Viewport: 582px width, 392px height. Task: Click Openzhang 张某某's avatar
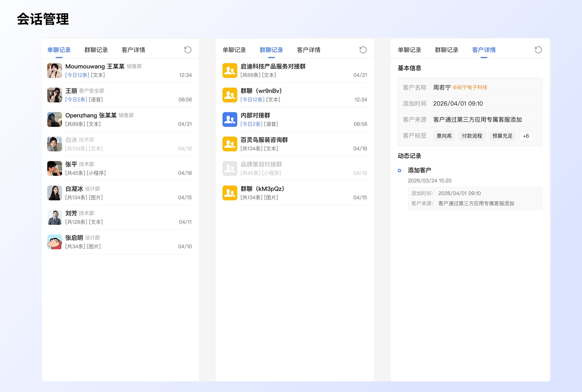pos(55,119)
